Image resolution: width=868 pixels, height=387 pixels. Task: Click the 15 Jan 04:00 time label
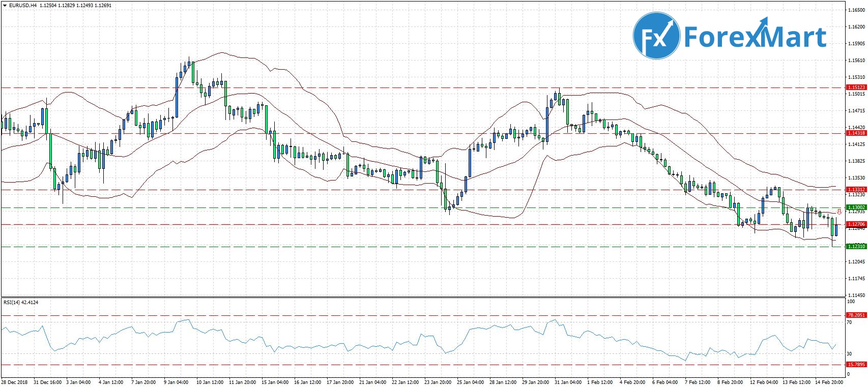click(275, 382)
